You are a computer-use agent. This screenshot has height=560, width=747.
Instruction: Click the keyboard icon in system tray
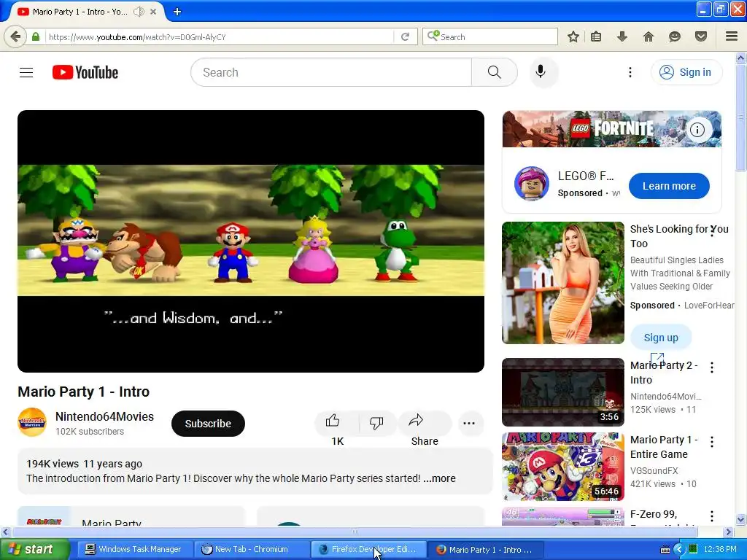[665, 550]
